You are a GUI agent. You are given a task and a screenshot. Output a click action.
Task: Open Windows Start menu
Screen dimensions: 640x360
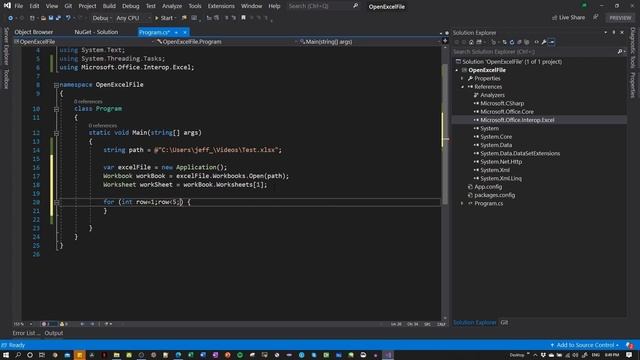pos(6,355)
